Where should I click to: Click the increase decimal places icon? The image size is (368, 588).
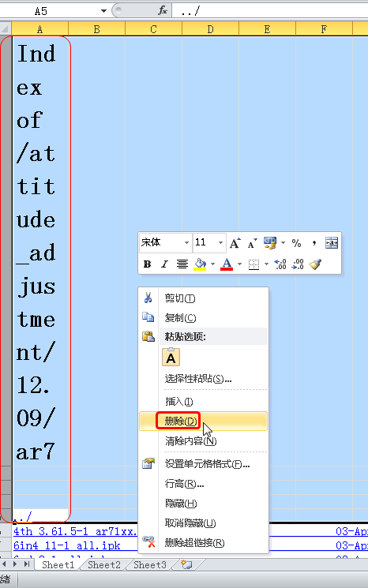point(280,264)
